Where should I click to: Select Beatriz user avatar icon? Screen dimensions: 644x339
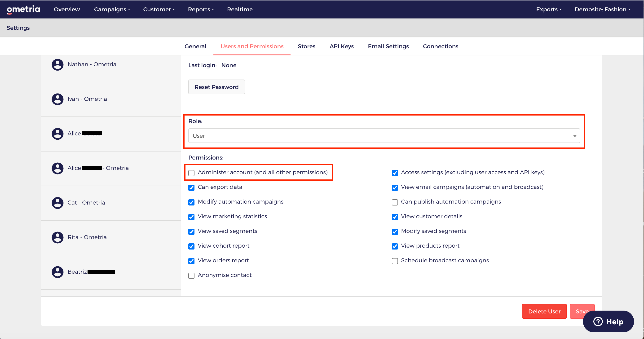pos(57,272)
